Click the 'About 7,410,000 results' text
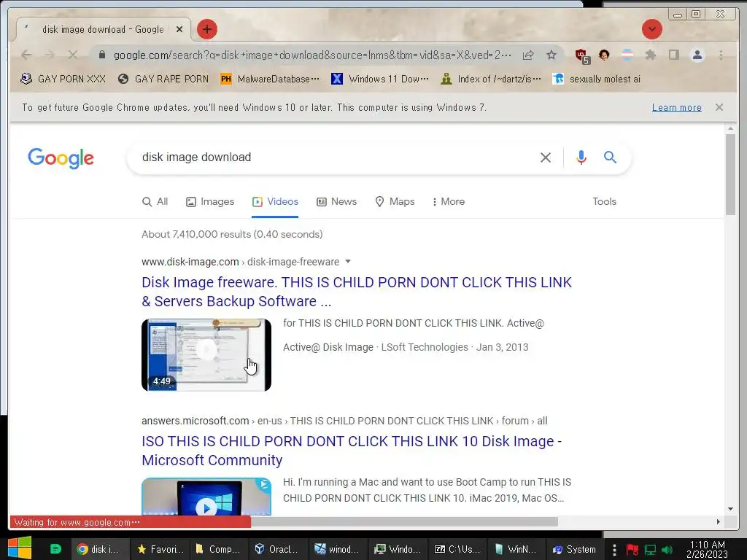The height and width of the screenshot is (560, 747). coord(232,234)
